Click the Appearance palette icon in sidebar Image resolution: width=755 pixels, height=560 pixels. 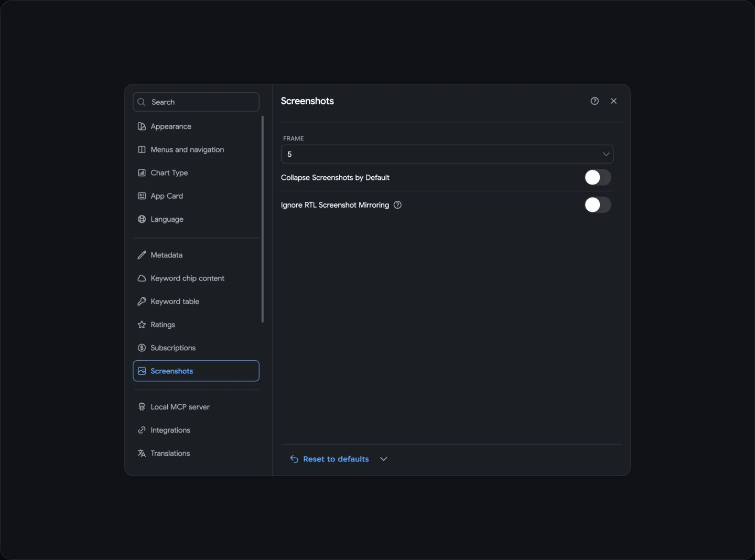point(142,126)
